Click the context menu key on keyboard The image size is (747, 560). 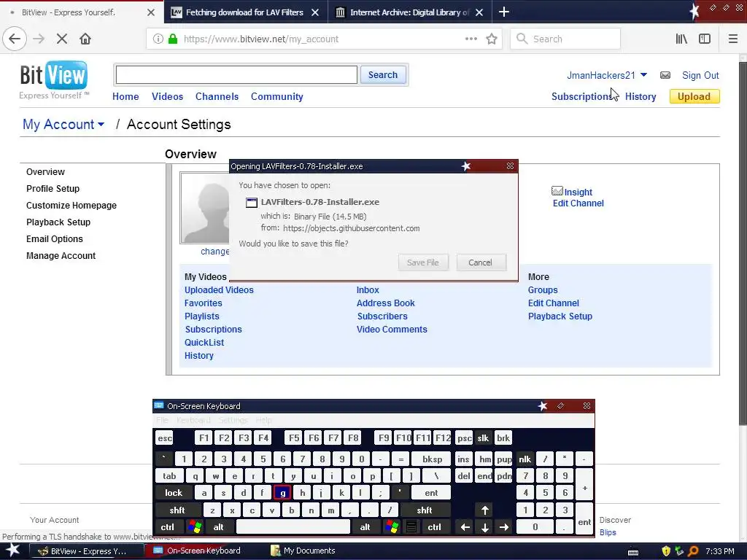[411, 527]
